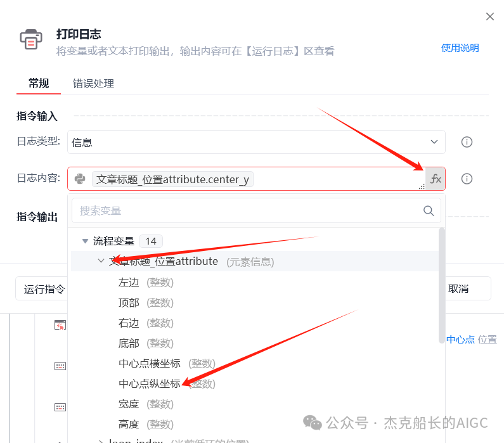Click the resize handle in log content field
The width and height of the screenshot is (504, 443).
point(422,186)
